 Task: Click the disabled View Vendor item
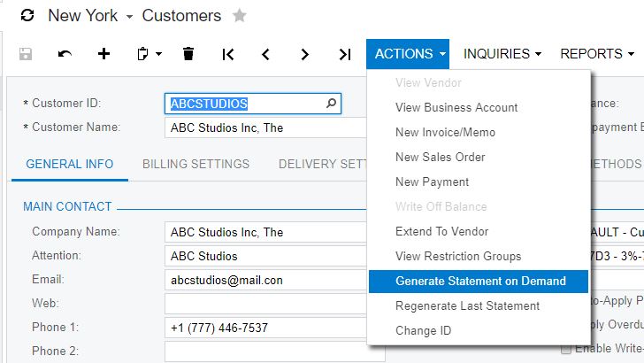[428, 82]
